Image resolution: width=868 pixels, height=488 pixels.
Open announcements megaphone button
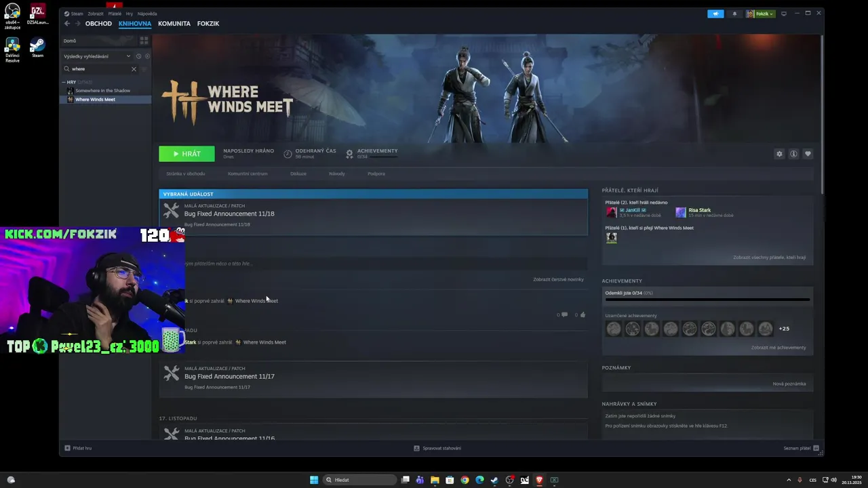[715, 14]
